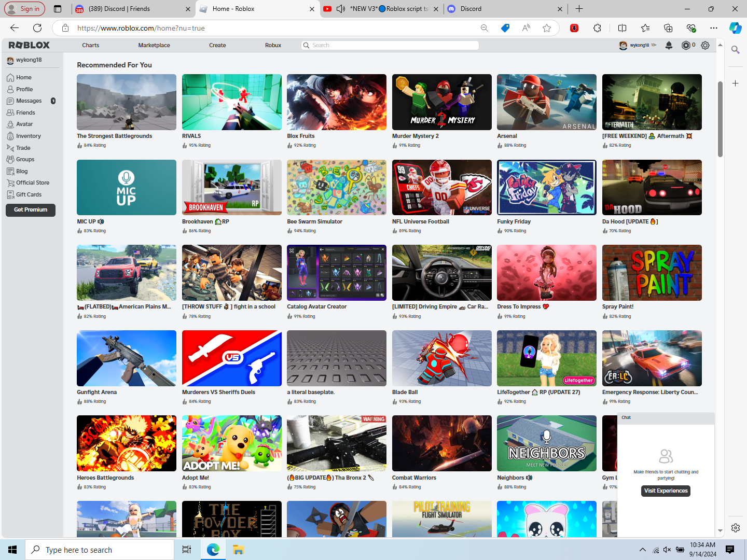Open Edge split screen icon
The width and height of the screenshot is (747, 560).
pos(622,28)
